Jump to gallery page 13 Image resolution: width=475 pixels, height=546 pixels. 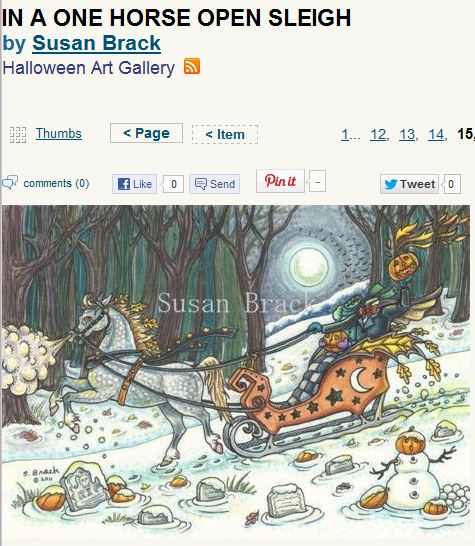(x=407, y=134)
